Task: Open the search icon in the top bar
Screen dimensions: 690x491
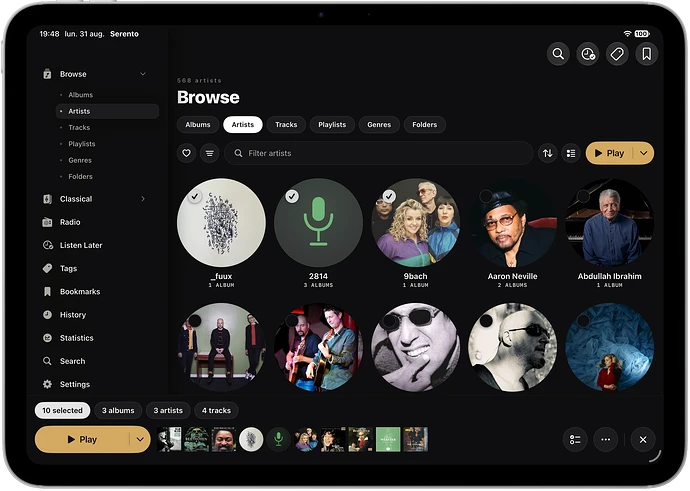Action: (x=558, y=54)
